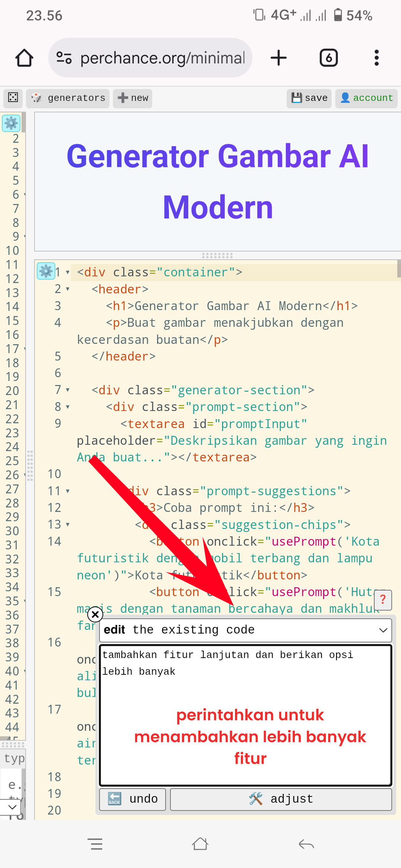Close the AI edit popup with X
Image resolution: width=401 pixels, height=868 pixels.
(95, 615)
